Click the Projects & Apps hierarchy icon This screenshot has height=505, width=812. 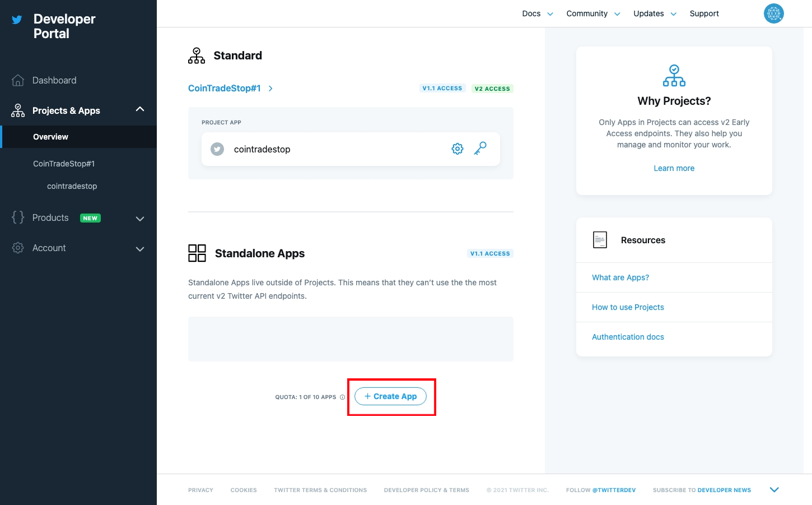click(18, 110)
